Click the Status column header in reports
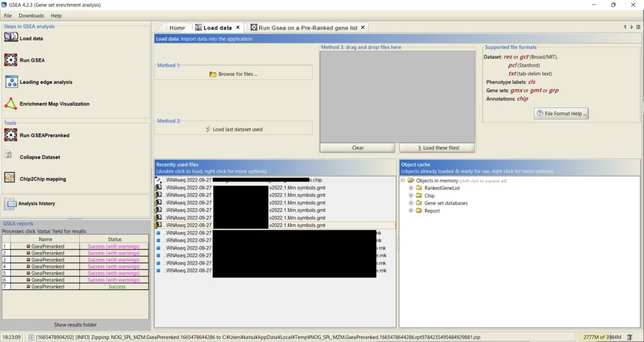 coord(114,239)
